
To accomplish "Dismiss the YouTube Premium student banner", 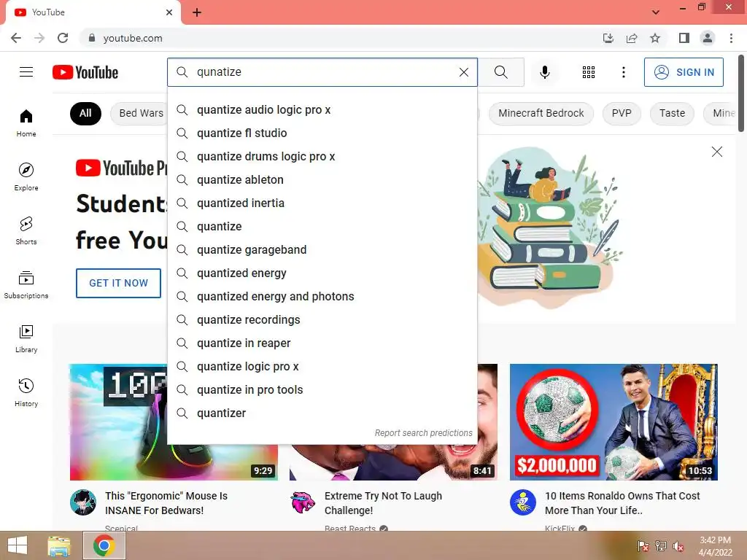I will 716,152.
